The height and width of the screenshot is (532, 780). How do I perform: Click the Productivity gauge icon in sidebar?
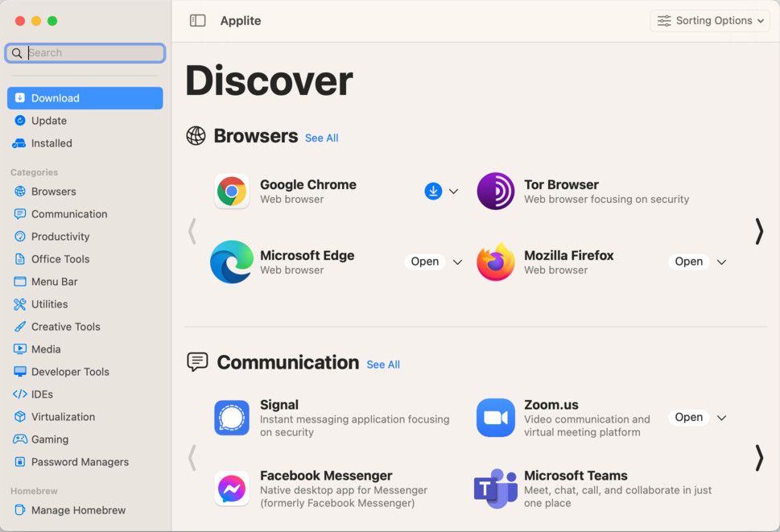click(20, 236)
